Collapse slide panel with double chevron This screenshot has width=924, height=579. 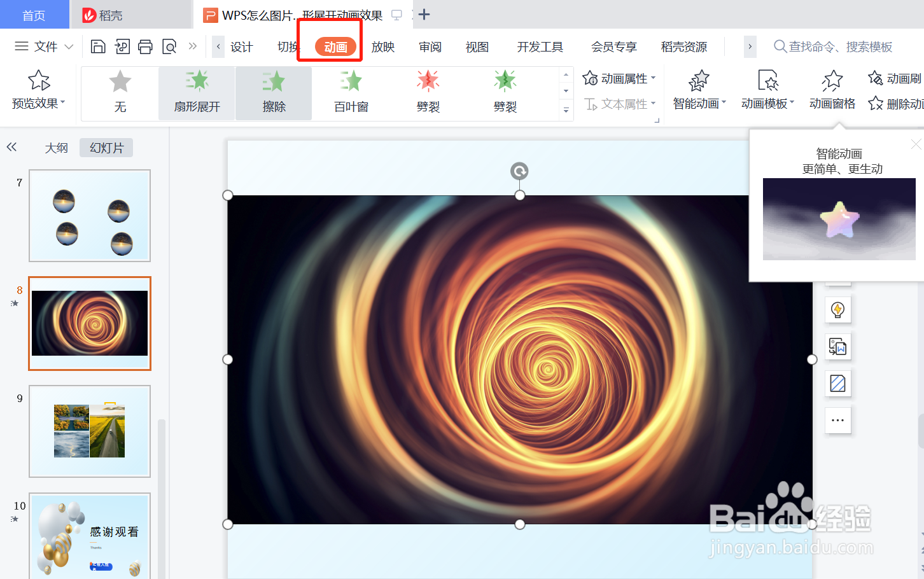click(x=11, y=147)
